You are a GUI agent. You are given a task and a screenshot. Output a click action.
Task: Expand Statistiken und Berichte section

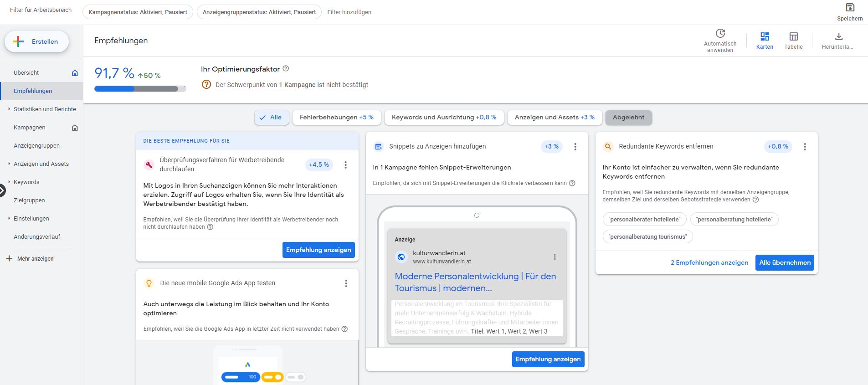point(9,109)
